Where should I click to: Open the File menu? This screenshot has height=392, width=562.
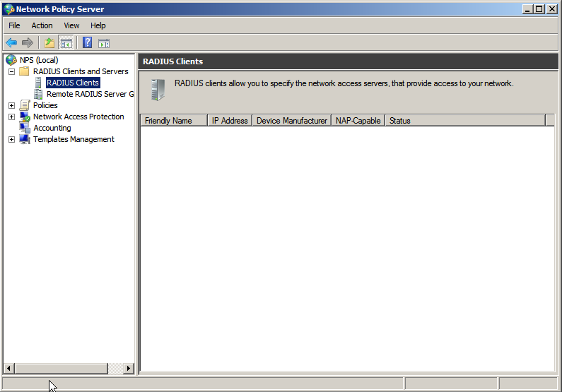tap(14, 25)
